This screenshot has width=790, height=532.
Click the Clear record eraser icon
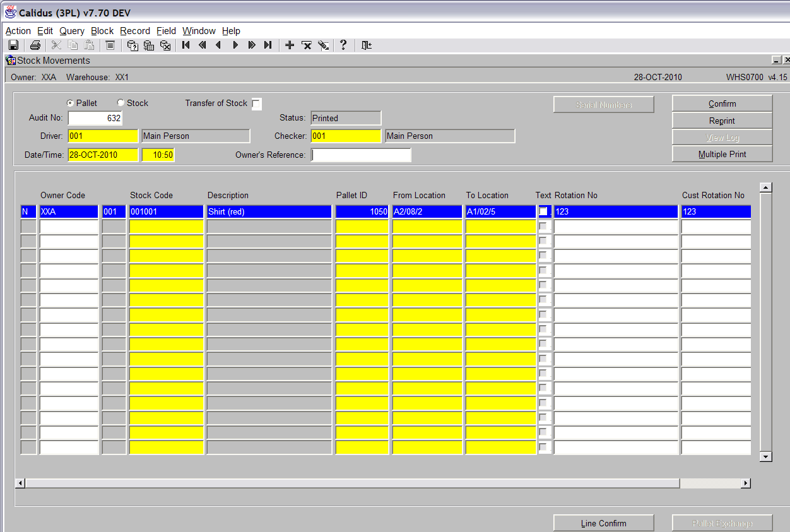click(x=323, y=45)
